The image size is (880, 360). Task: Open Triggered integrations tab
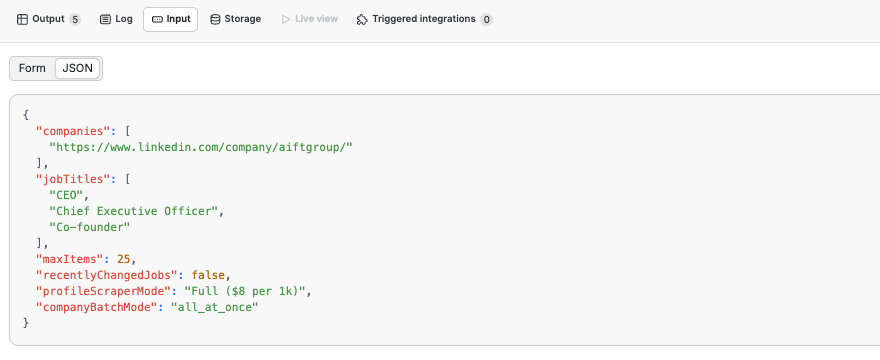click(424, 19)
